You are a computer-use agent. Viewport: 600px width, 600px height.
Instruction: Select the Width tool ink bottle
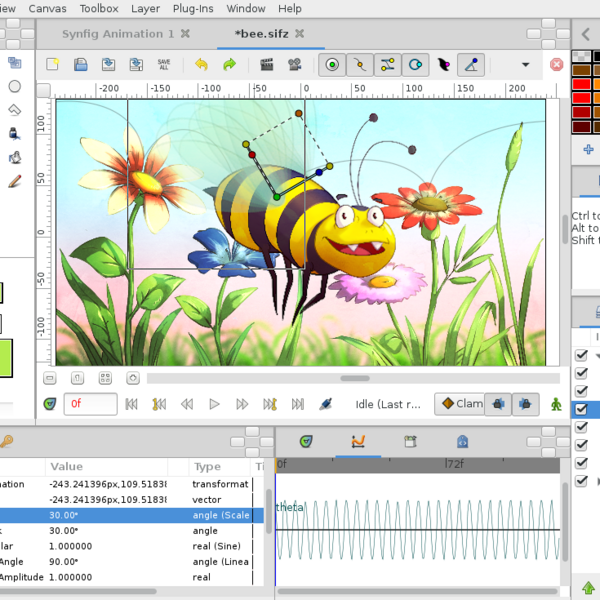(15, 134)
